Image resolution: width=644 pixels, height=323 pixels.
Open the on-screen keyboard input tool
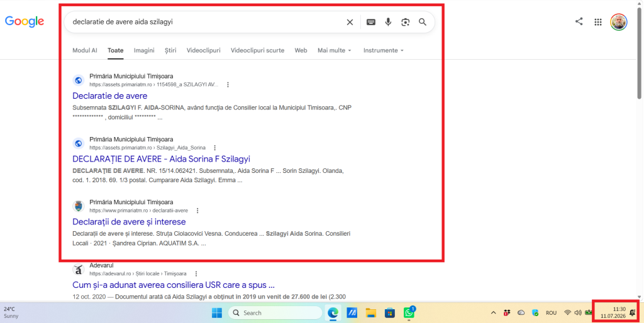(x=371, y=22)
